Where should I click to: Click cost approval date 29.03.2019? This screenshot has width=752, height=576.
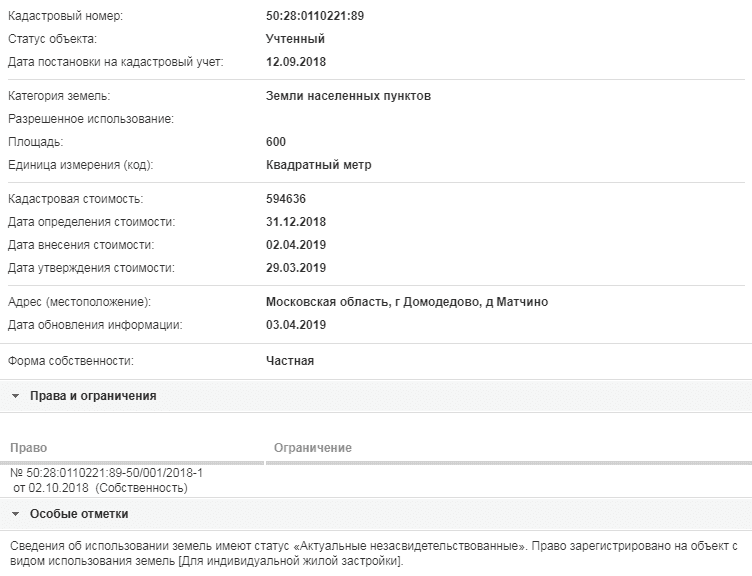click(x=296, y=268)
